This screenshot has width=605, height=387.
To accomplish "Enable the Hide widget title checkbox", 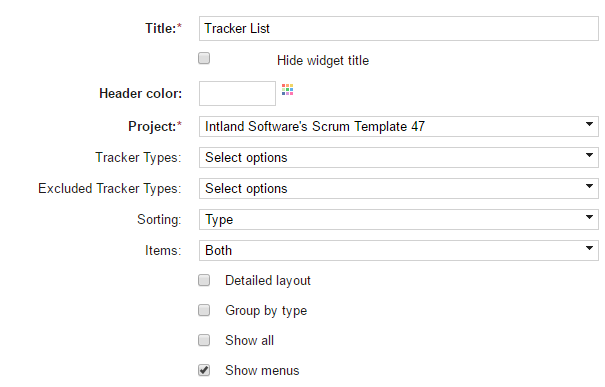I will click(204, 58).
